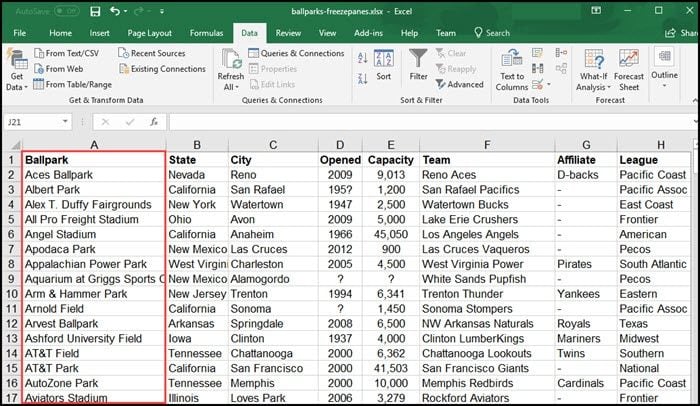Open the File tab
Image resolution: width=700 pixels, height=406 pixels.
pyautogui.click(x=20, y=33)
